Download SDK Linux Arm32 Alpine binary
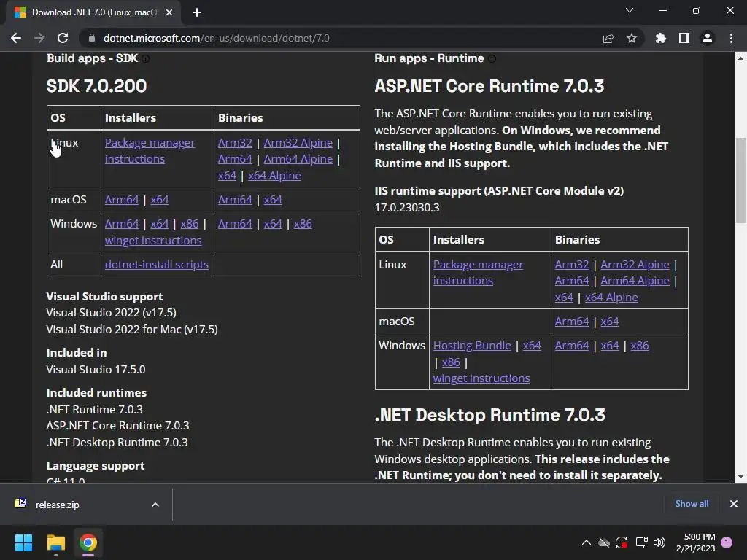This screenshot has height=560, width=747. (298, 142)
